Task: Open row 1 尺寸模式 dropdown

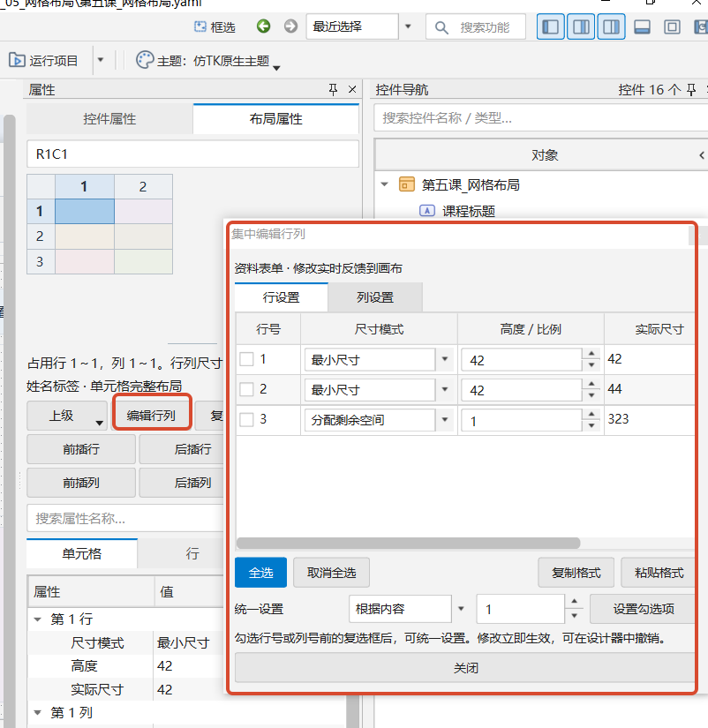Action: (445, 359)
